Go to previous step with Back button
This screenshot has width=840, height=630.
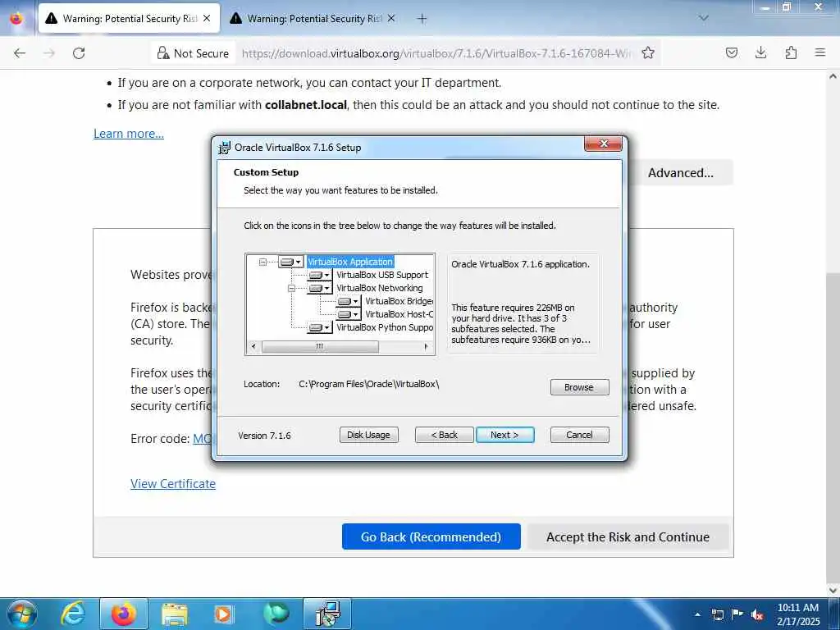click(444, 435)
